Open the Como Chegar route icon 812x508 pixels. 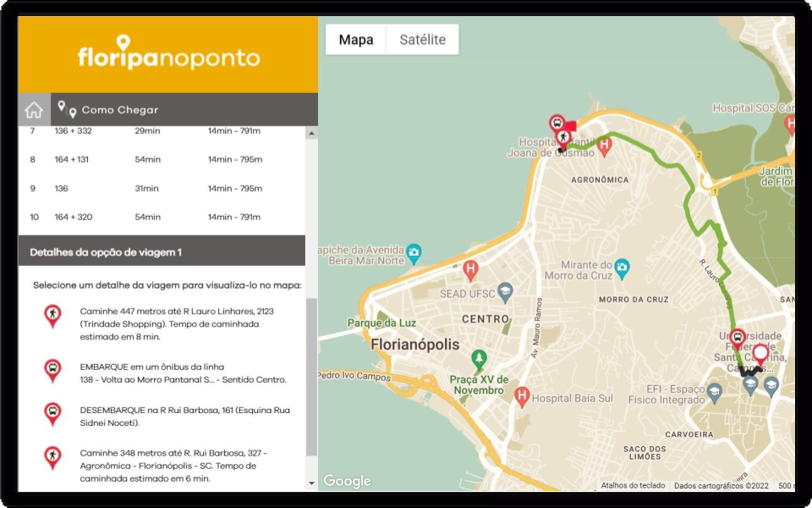pos(67,109)
